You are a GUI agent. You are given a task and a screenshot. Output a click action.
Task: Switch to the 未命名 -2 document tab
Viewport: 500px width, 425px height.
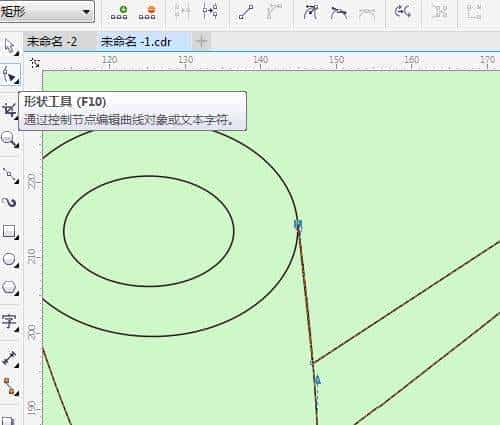pos(53,42)
